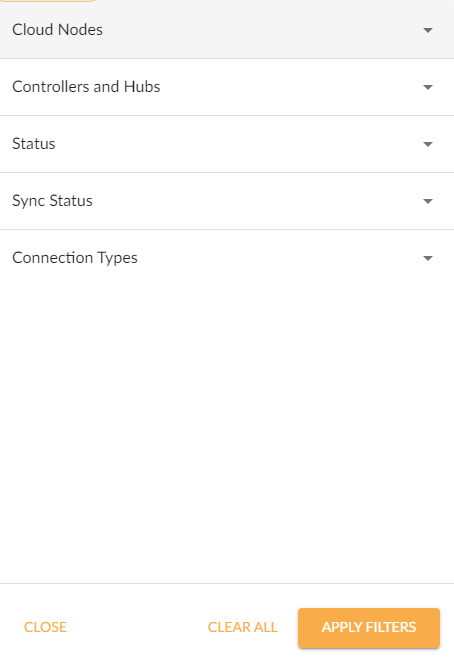Click the Cloud Nodes dropdown arrow icon
The width and height of the screenshot is (454, 666).
point(428,30)
